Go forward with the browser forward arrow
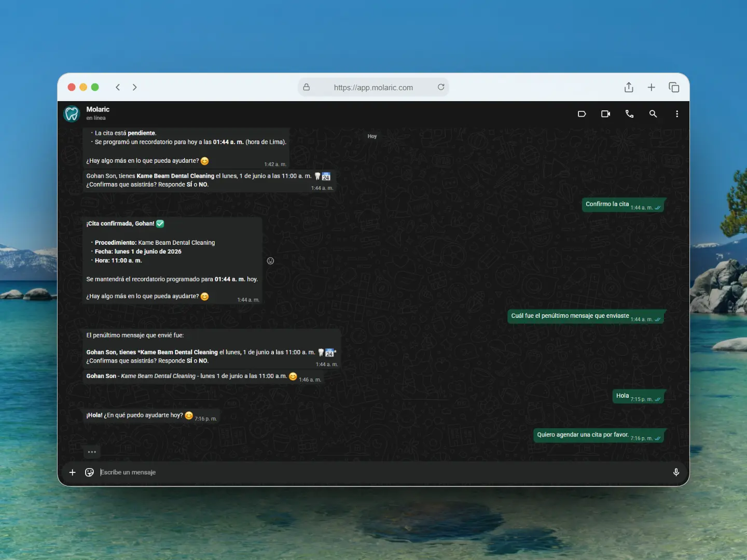The height and width of the screenshot is (560, 747). point(135,87)
